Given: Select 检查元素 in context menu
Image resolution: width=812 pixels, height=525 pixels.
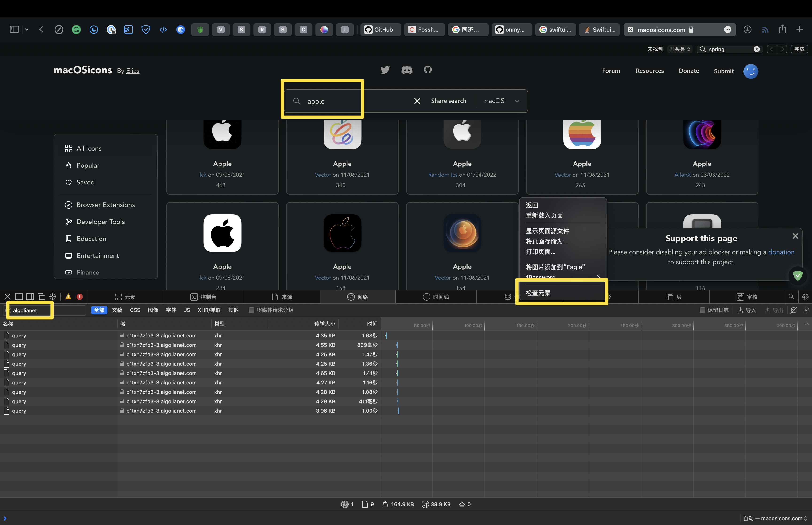Looking at the screenshot, I should click(x=538, y=293).
